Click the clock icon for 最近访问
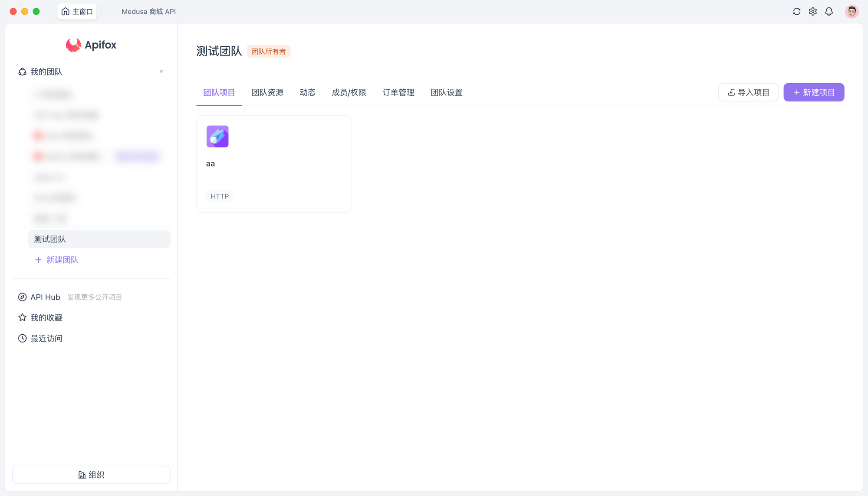Image resolution: width=868 pixels, height=496 pixels. click(x=22, y=338)
